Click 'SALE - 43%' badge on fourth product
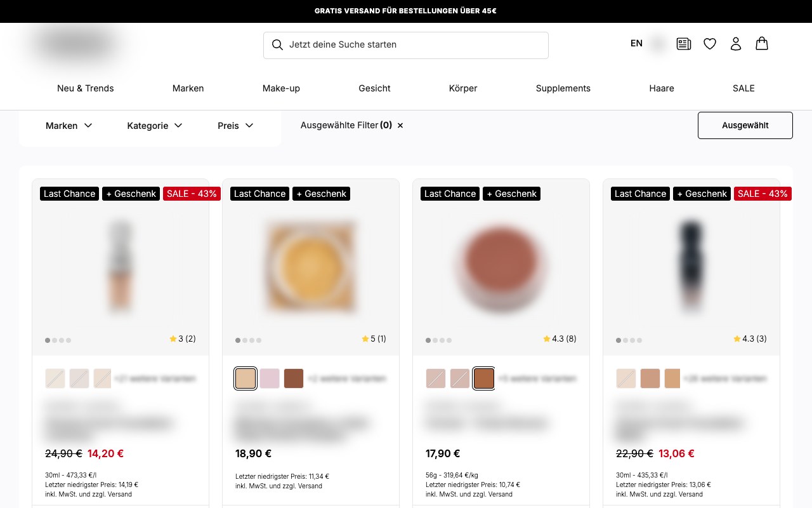Screen dimensions: 812x508 click(x=763, y=194)
